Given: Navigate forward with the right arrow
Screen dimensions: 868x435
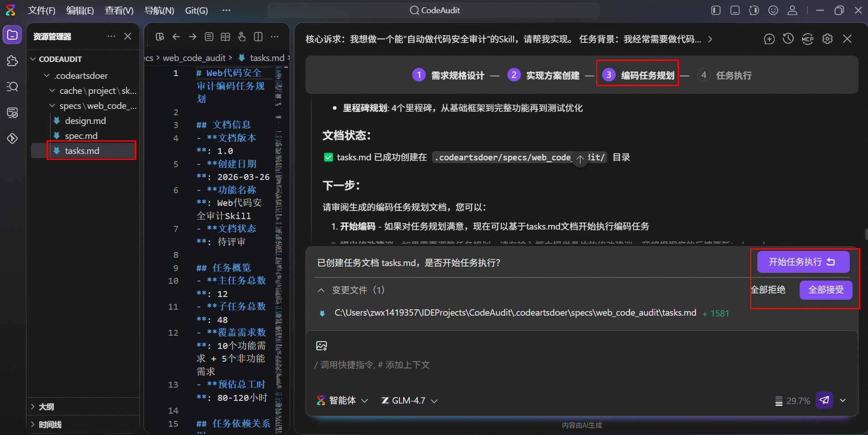Looking at the screenshot, I should point(193,37).
